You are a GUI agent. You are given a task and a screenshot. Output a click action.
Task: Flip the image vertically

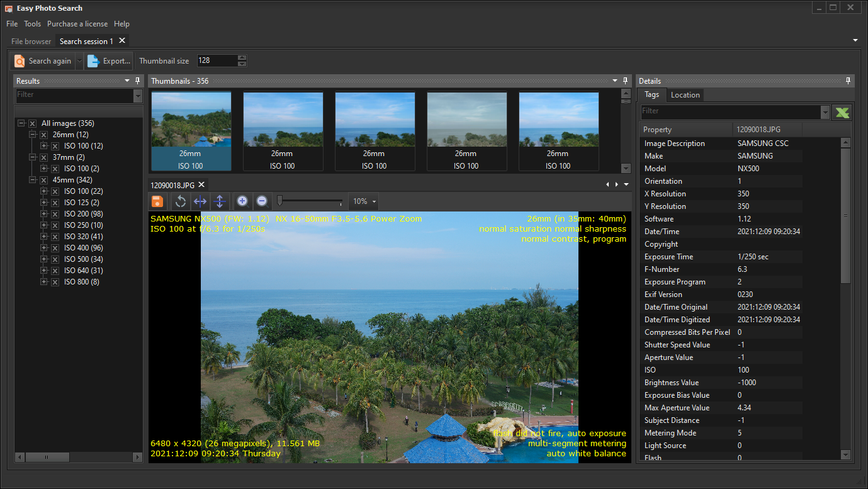click(x=220, y=201)
